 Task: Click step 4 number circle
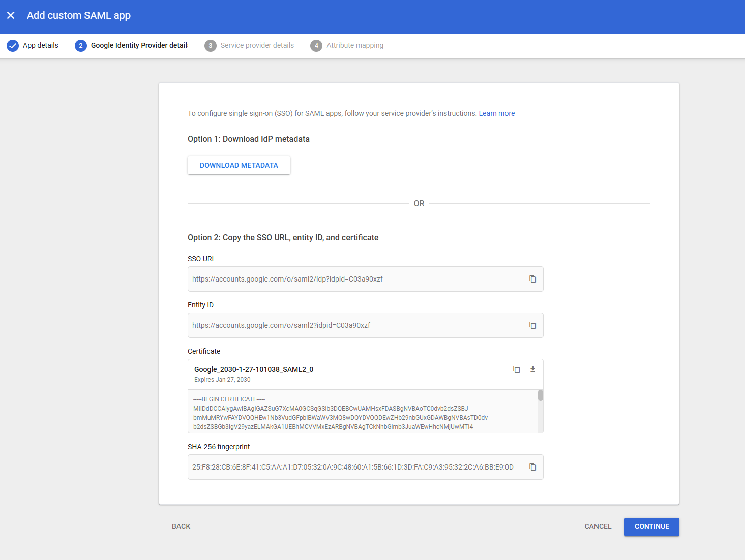316,46
